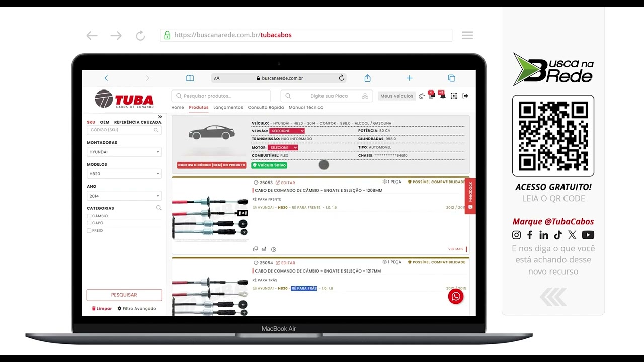Open the MOTOR Selecione dropdown
The height and width of the screenshot is (362, 644).
[x=283, y=147]
